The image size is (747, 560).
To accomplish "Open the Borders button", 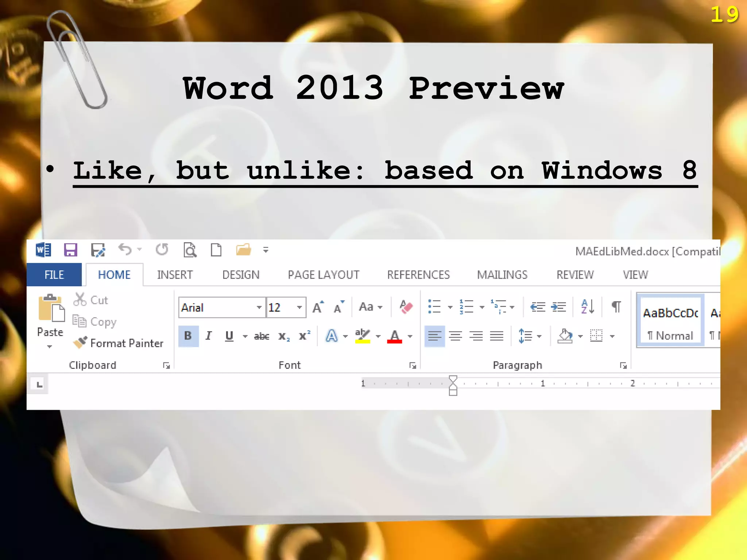I will point(596,336).
